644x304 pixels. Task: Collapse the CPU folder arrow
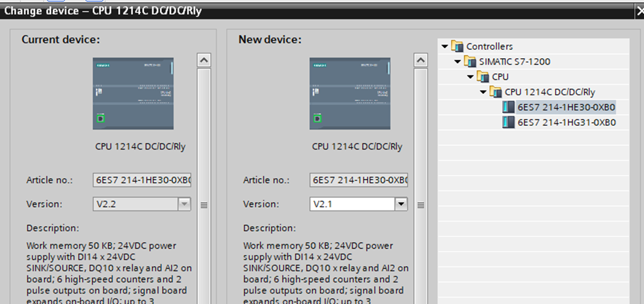[470, 77]
